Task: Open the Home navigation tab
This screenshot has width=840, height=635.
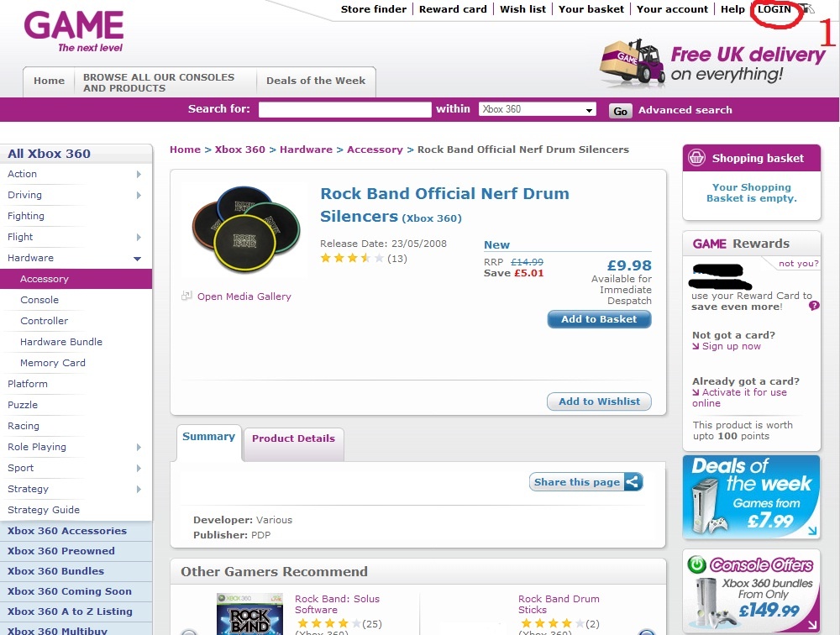Action: [x=49, y=81]
